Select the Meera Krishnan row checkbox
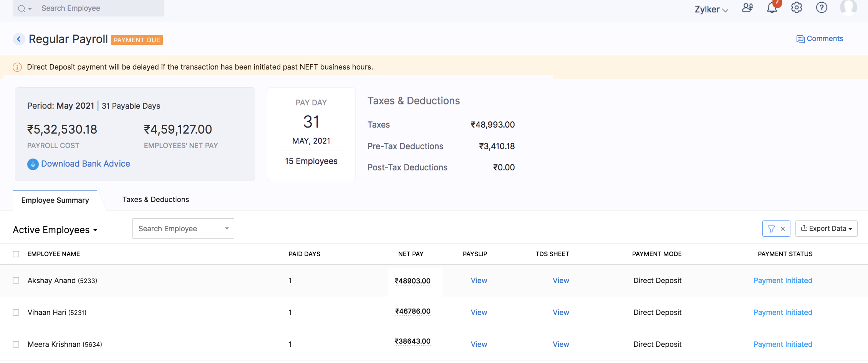Screen dimensions: 868x363 pyautogui.click(x=16, y=344)
